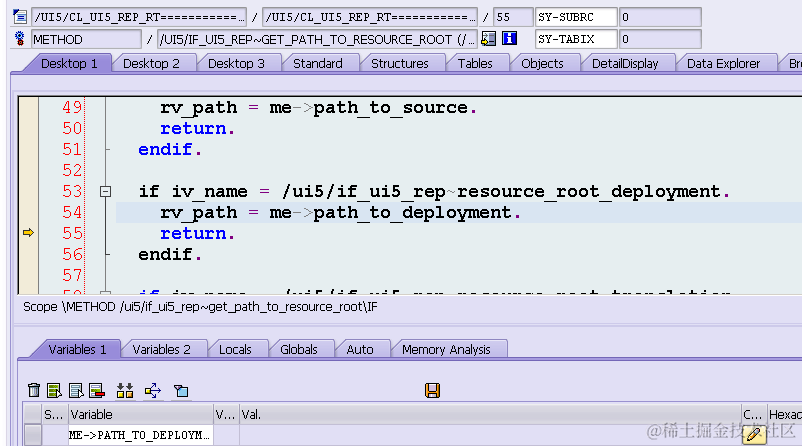Image resolution: width=802 pixels, height=446 pixels.
Task: Click the gray table icon in the variables toolbar
Action: click(76, 390)
